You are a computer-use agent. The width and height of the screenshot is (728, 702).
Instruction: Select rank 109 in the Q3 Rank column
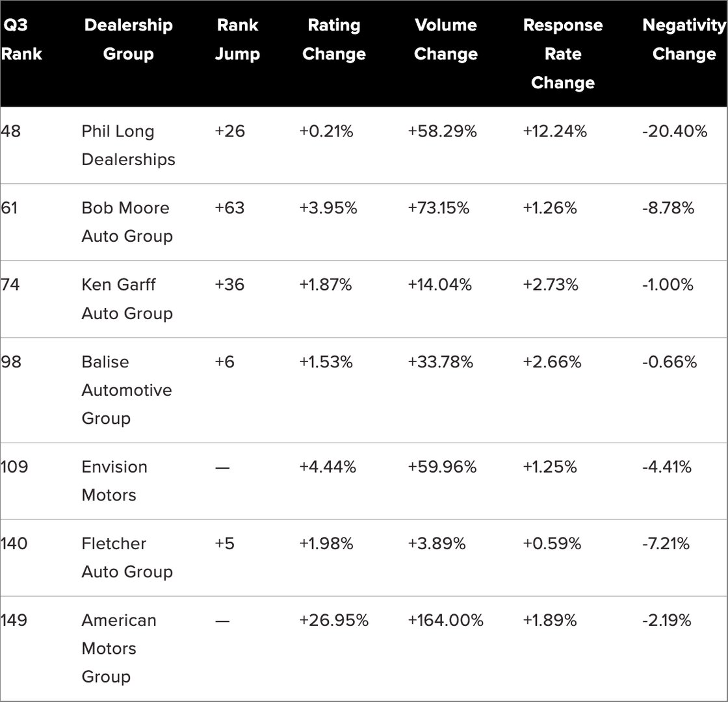pyautogui.click(x=14, y=467)
